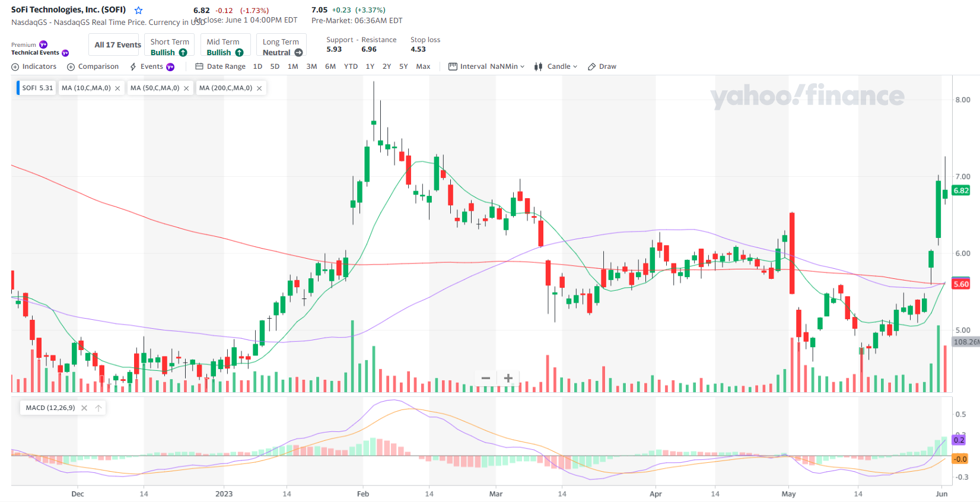980x502 pixels.
Task: Click the Technical Events label
Action: point(35,53)
